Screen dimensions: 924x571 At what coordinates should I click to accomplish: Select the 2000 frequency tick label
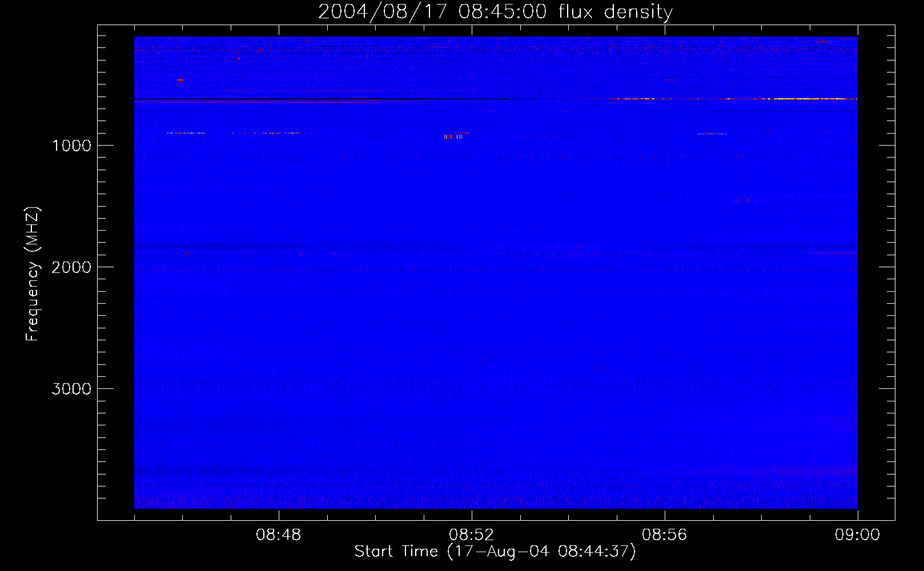click(71, 267)
